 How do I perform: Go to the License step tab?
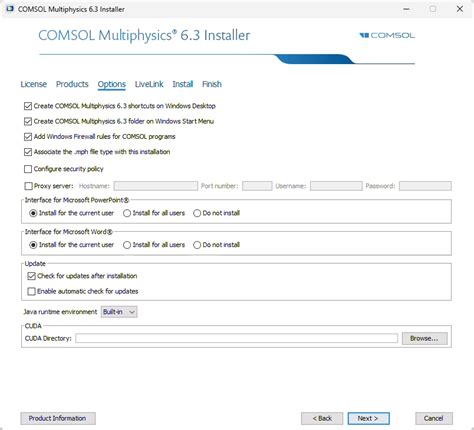[34, 84]
